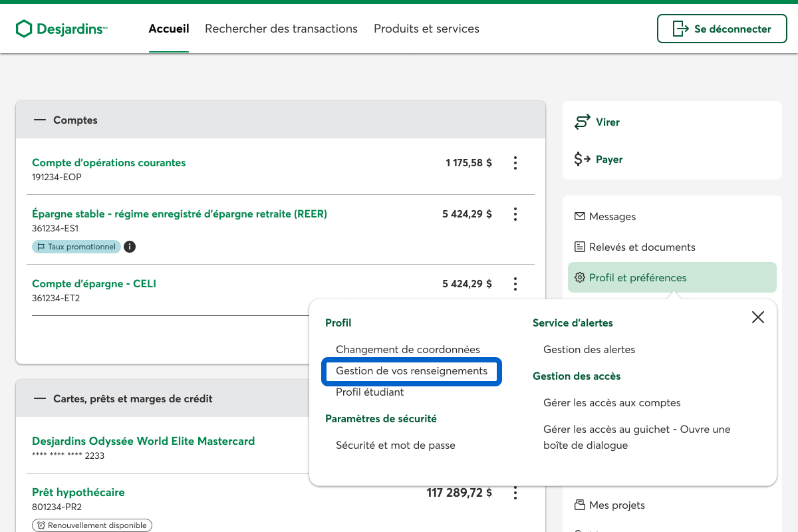Screen dimensions: 798x532
Task: Click info icon beside Taux promotionnel
Action: pyautogui.click(x=130, y=247)
